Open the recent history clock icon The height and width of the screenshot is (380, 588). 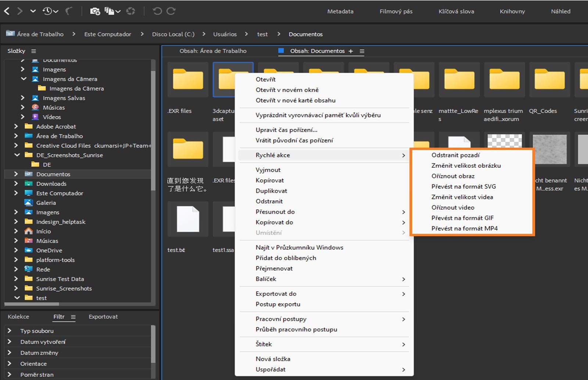(x=47, y=11)
